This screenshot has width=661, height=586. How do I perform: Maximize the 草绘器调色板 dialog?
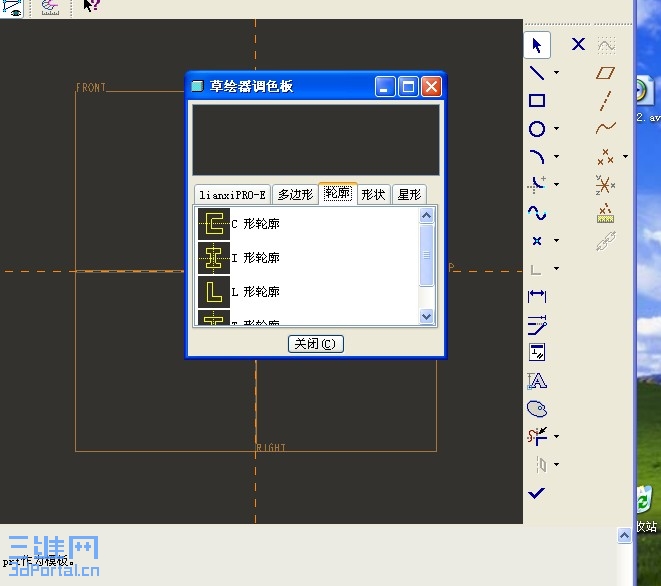pos(408,87)
